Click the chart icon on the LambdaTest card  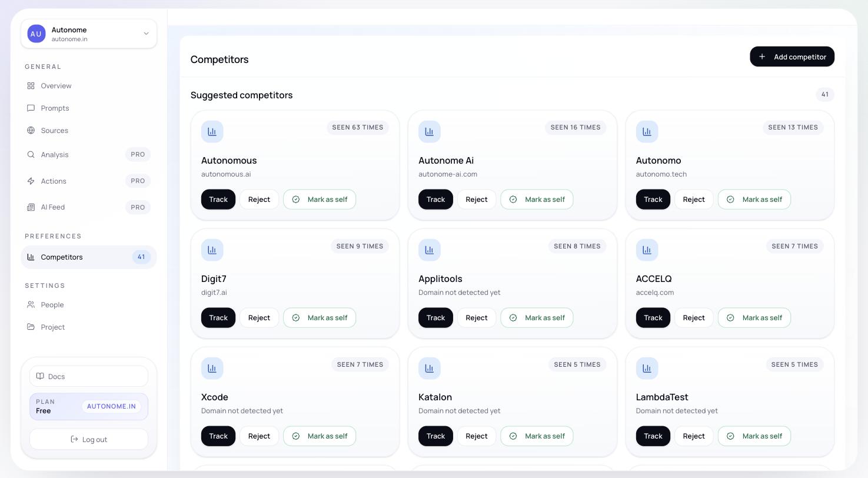pos(647,369)
